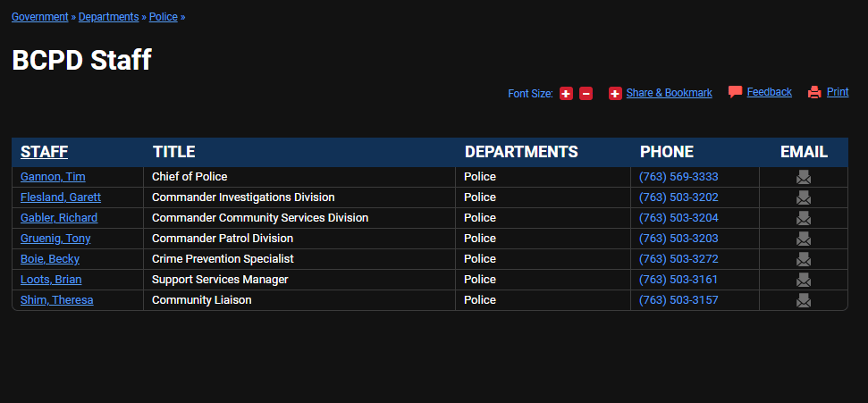The image size is (868, 403).
Task: Email Commander Garett Flesland via envelope icon
Action: tap(804, 197)
